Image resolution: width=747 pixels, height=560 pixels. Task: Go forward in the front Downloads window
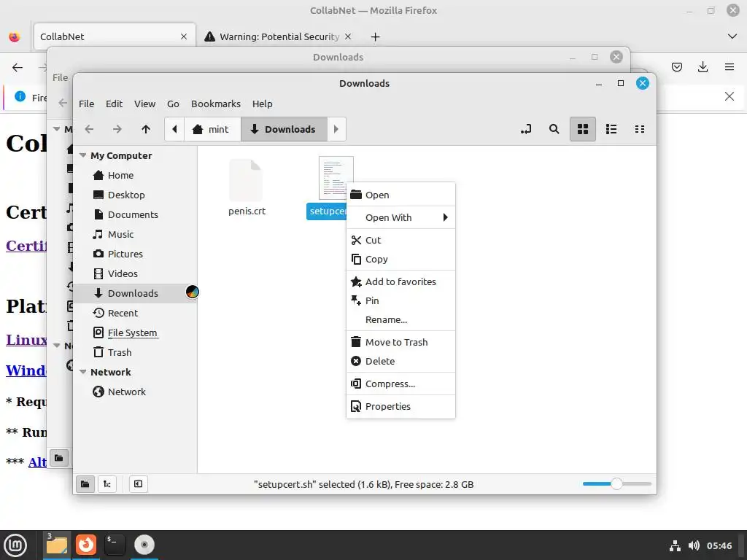click(117, 129)
